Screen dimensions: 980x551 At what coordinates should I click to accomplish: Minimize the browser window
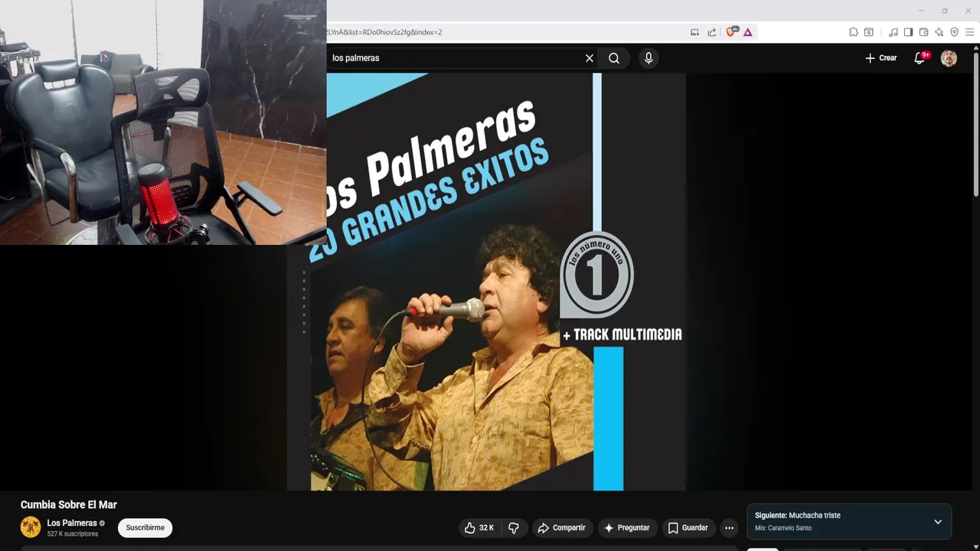(921, 11)
